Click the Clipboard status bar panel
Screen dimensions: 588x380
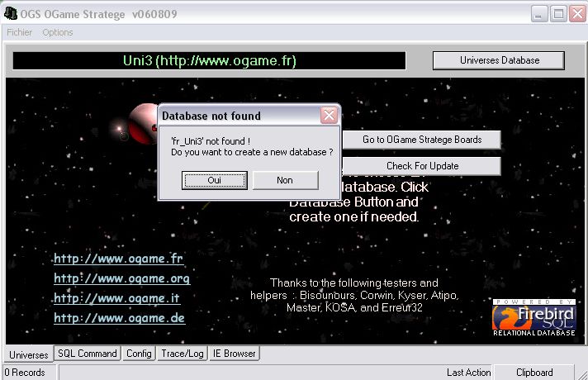pos(534,373)
